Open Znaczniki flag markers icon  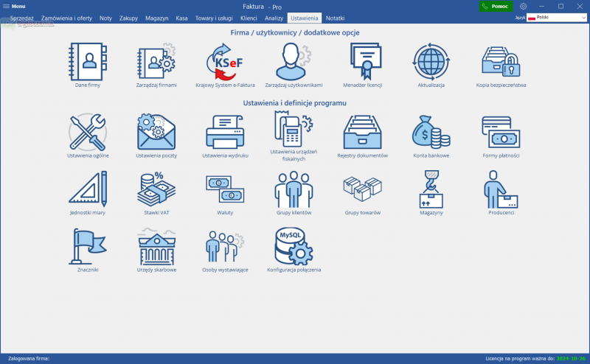pos(88,247)
